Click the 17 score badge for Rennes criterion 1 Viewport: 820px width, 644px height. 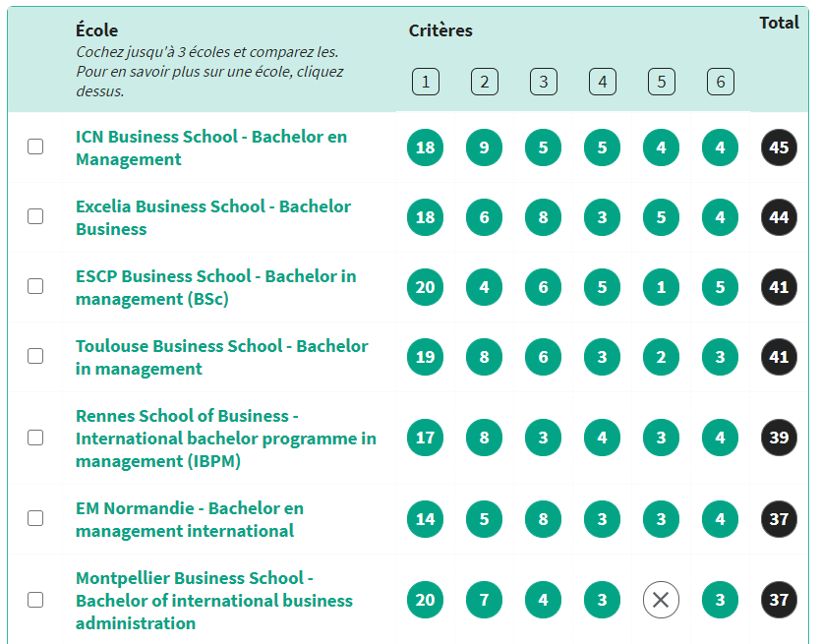click(425, 438)
